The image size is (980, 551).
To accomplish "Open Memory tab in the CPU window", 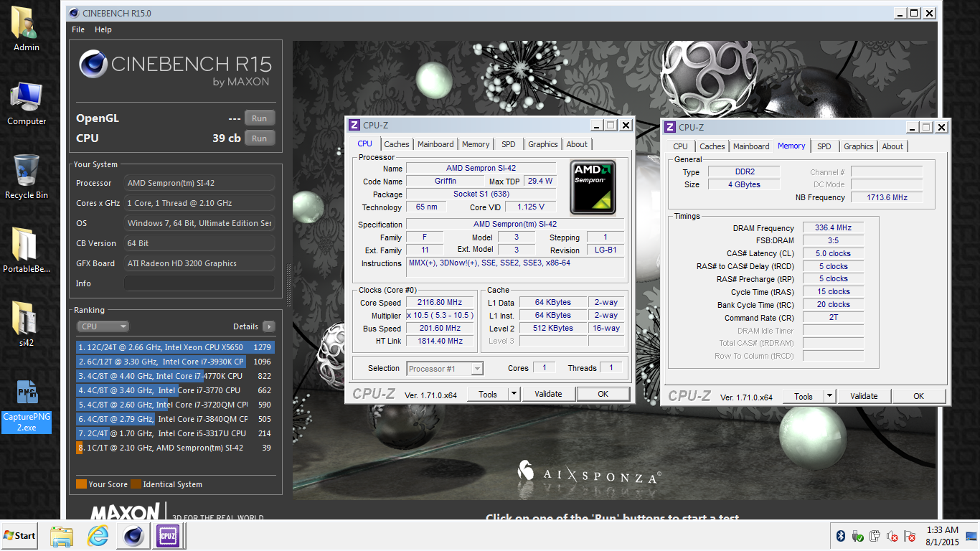I will click(476, 144).
